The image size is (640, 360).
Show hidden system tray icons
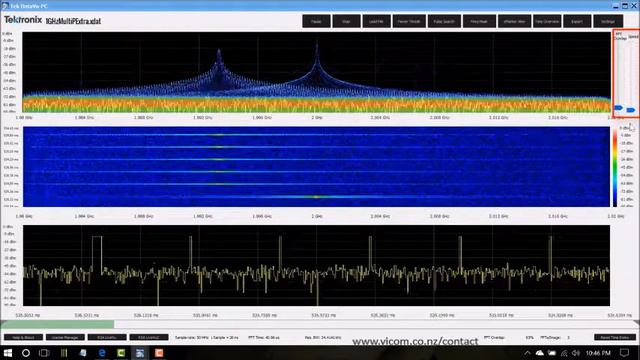pyautogui.click(x=527, y=353)
